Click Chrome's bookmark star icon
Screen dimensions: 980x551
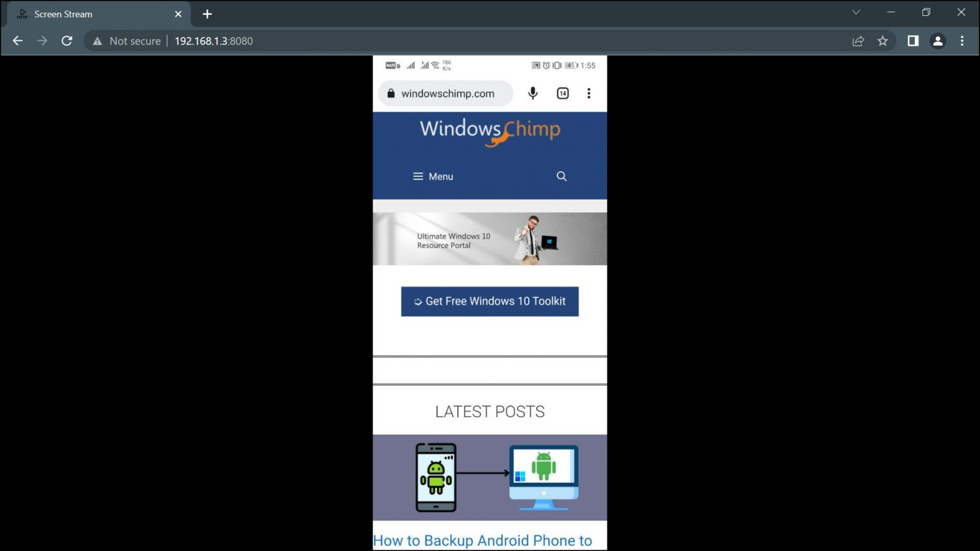point(883,40)
